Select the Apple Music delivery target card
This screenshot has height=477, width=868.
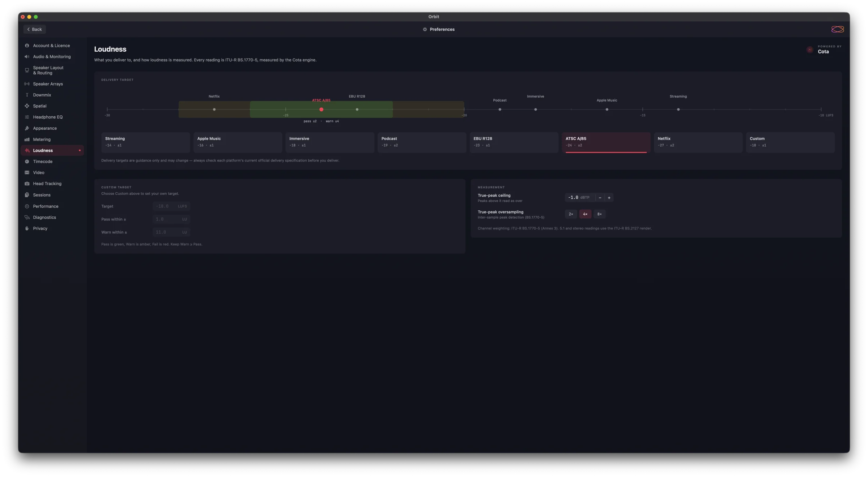click(x=238, y=142)
